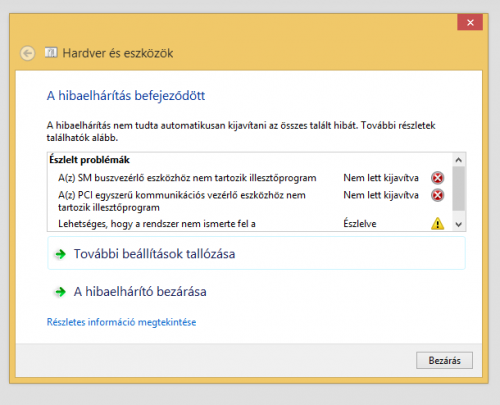Click the Bezárás button

(x=444, y=361)
